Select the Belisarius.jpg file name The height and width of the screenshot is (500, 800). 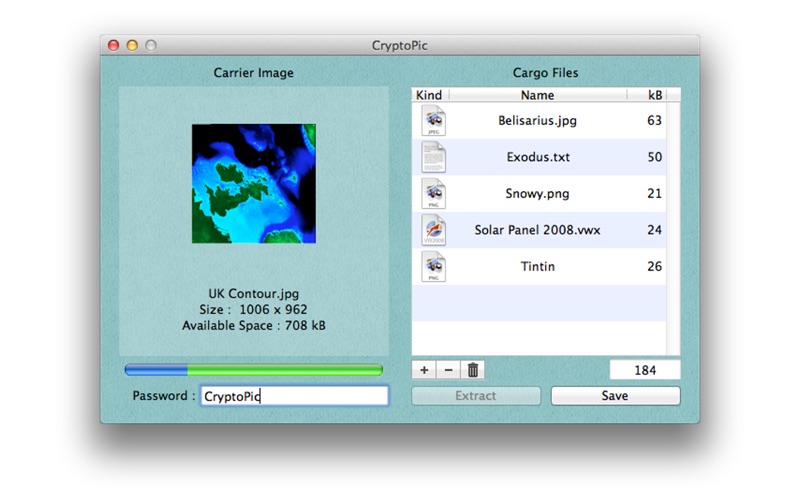[x=538, y=120]
